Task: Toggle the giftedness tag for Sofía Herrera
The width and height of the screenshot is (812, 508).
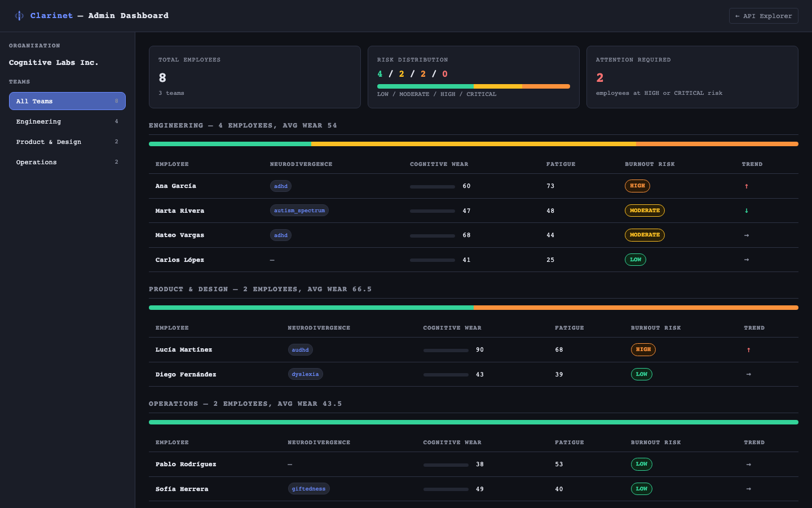Action: pyautogui.click(x=308, y=488)
